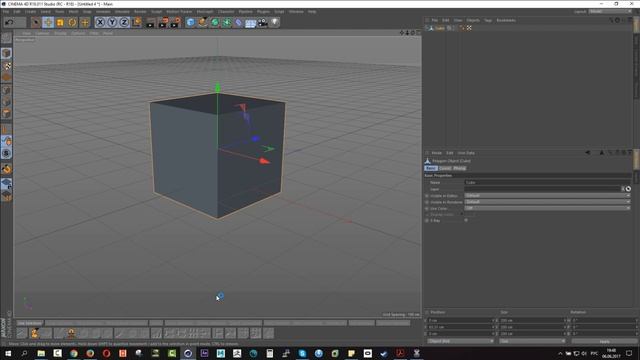The width and height of the screenshot is (640, 360).
Task: Toggle keyframe circle beside Visible in Renderer
Action: coord(427,202)
